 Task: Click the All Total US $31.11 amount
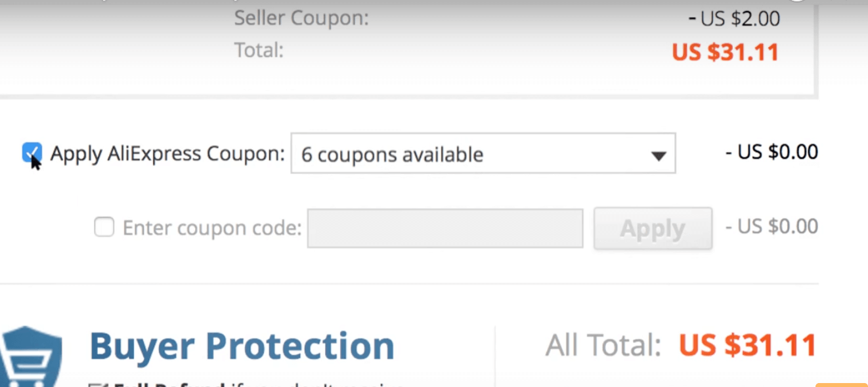click(x=747, y=345)
